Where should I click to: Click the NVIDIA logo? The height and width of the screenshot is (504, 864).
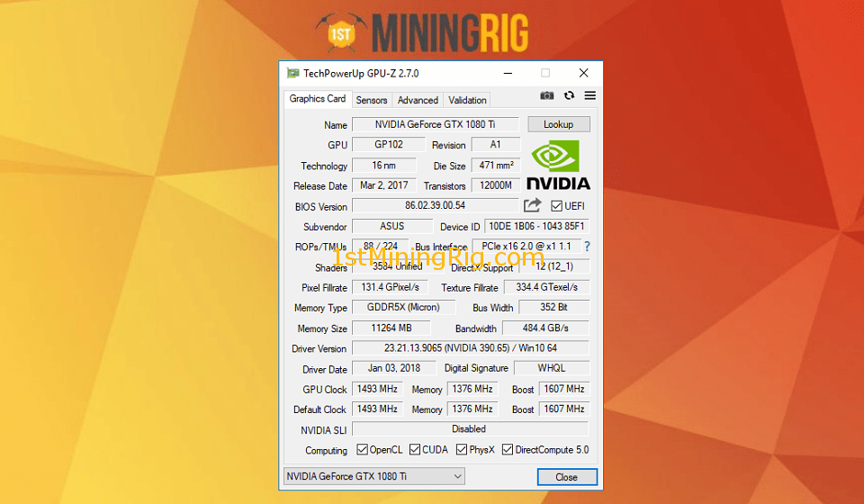pyautogui.click(x=558, y=166)
